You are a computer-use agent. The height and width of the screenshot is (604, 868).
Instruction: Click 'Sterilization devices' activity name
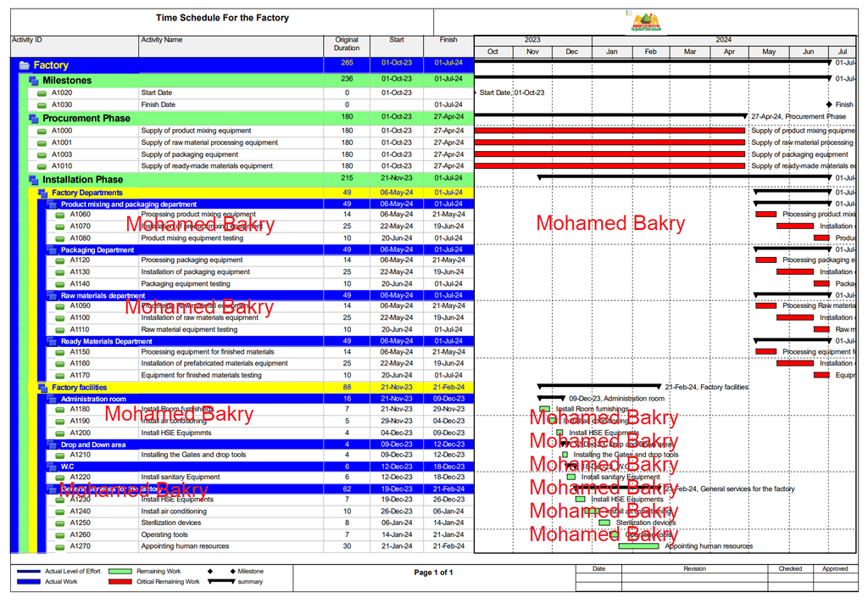click(x=171, y=523)
